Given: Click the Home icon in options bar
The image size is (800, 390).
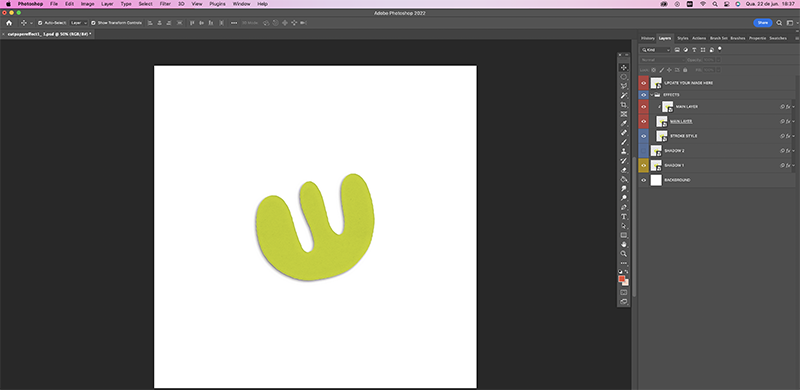Looking at the screenshot, I should tap(9, 23).
